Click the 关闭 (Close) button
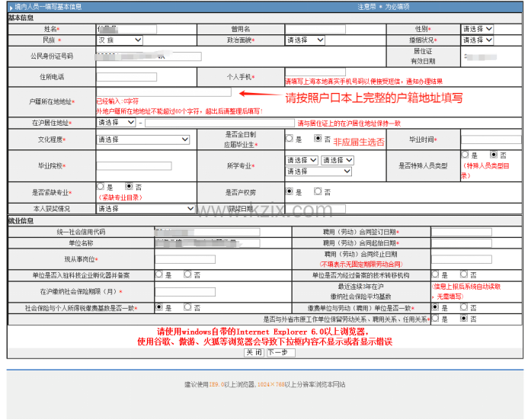Screen dimensions: 528x420 pos(254,352)
